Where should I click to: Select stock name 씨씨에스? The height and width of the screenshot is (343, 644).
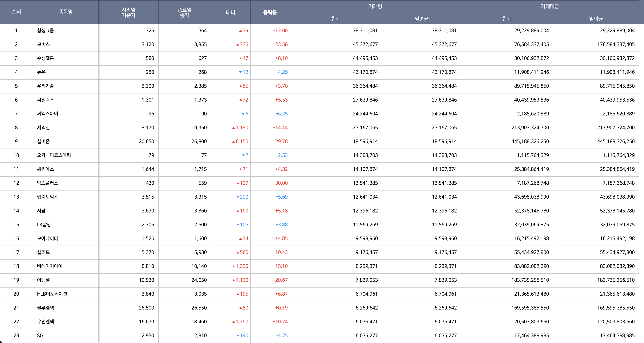(46, 169)
